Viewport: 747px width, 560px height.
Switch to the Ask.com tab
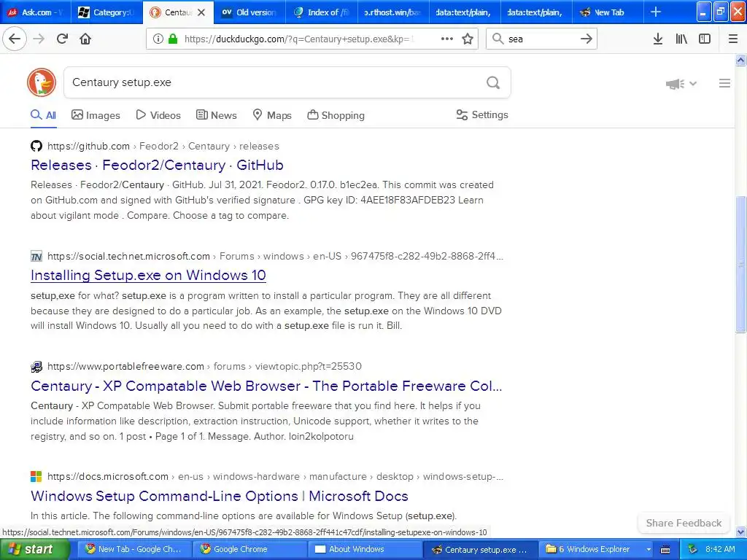(36, 12)
